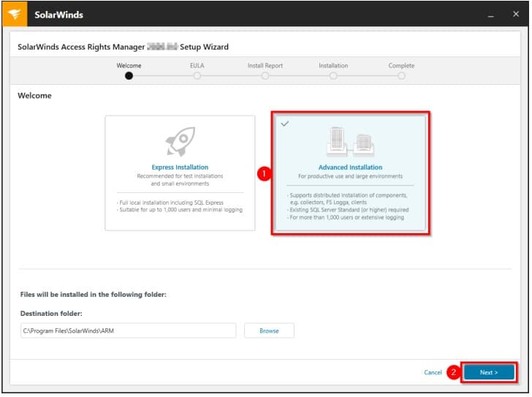Click the Browse button for destination folder

[x=269, y=330]
